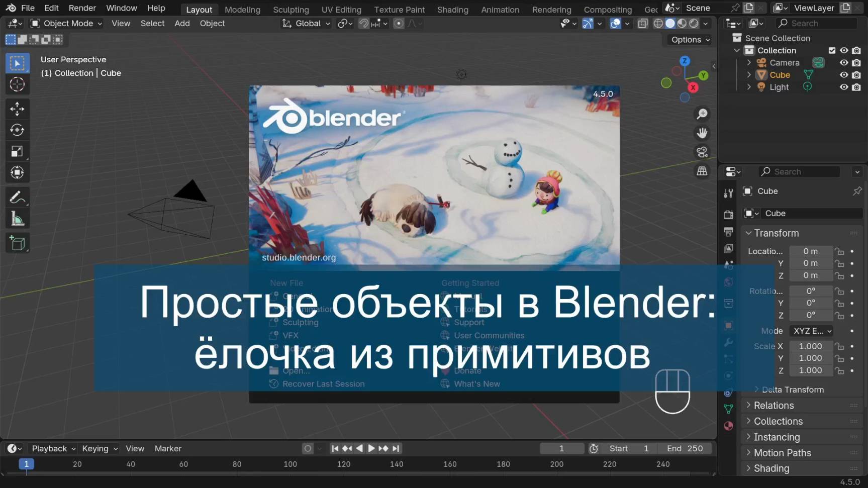Disable the Light's render visibility
This screenshot has height=488, width=868.
(x=856, y=86)
